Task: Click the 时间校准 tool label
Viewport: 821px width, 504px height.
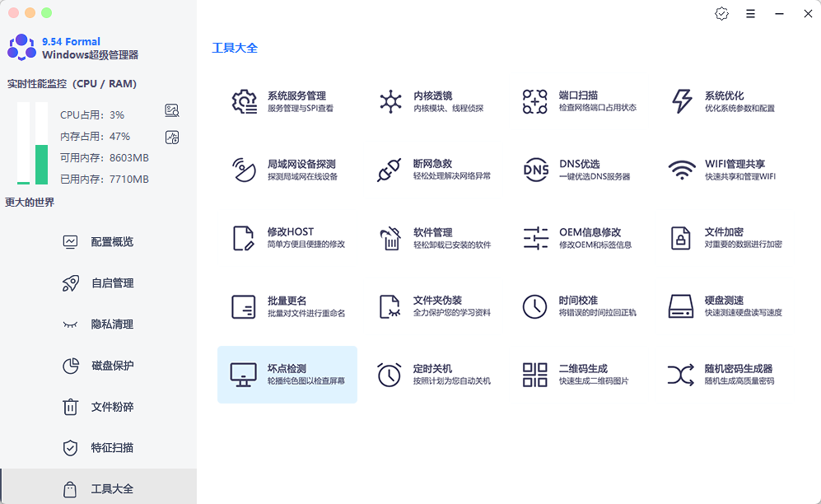Action: 578,301
